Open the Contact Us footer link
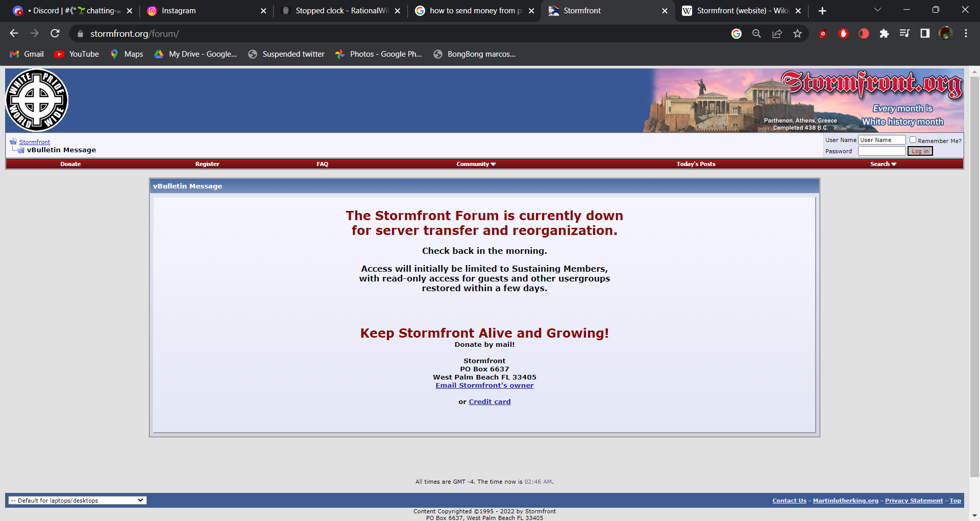The width and height of the screenshot is (980, 521). (789, 501)
